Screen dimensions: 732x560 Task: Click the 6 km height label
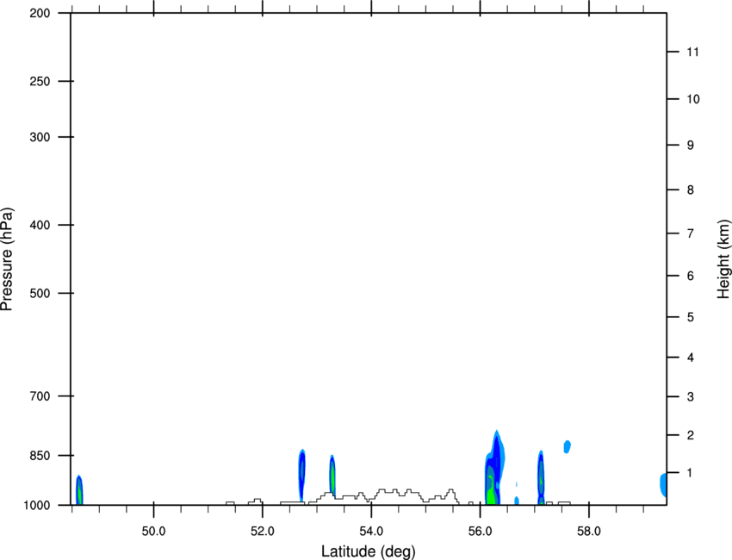coord(691,276)
